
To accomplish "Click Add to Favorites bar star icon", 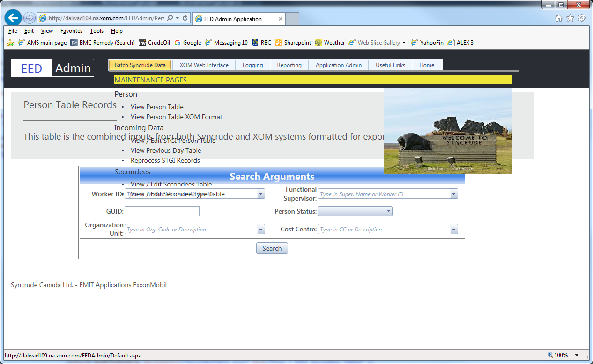I will [x=10, y=43].
